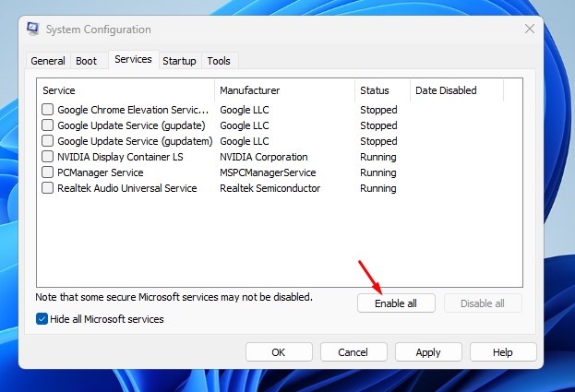Confirm with the OK button
This screenshot has height=392, width=575.
pos(279,351)
